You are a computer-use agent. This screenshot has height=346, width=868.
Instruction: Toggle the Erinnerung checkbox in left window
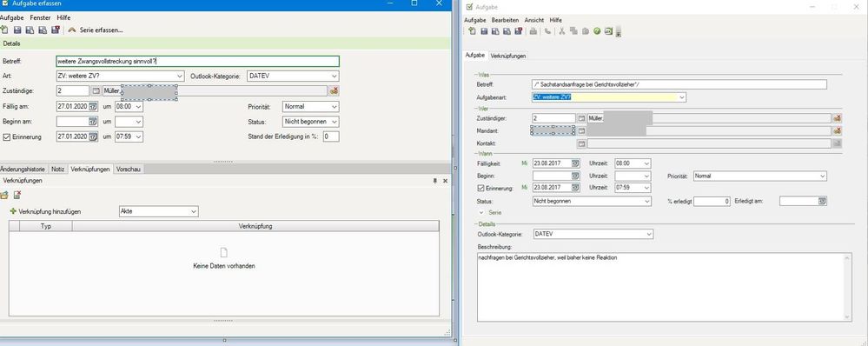tap(7, 136)
